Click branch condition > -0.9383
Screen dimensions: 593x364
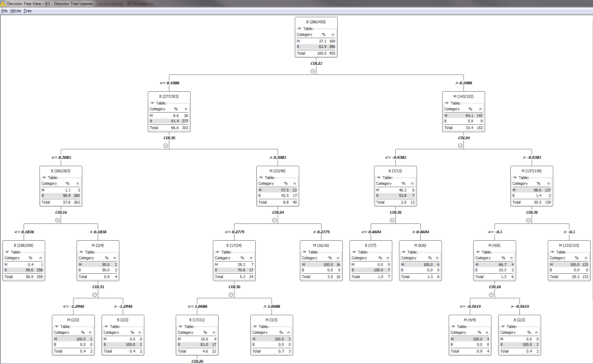pyautogui.click(x=532, y=157)
